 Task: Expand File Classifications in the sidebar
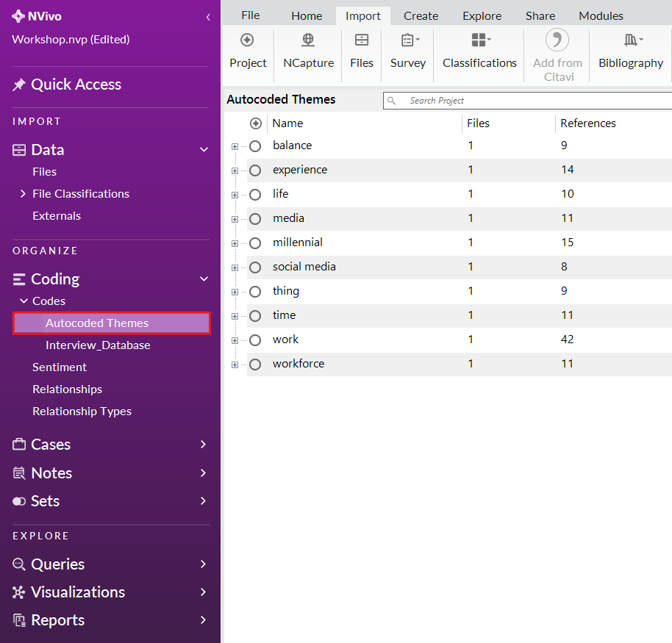pos(23,193)
